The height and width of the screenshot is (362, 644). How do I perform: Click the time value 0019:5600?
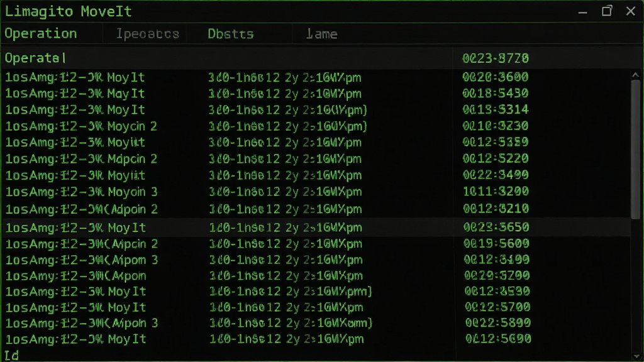point(496,243)
